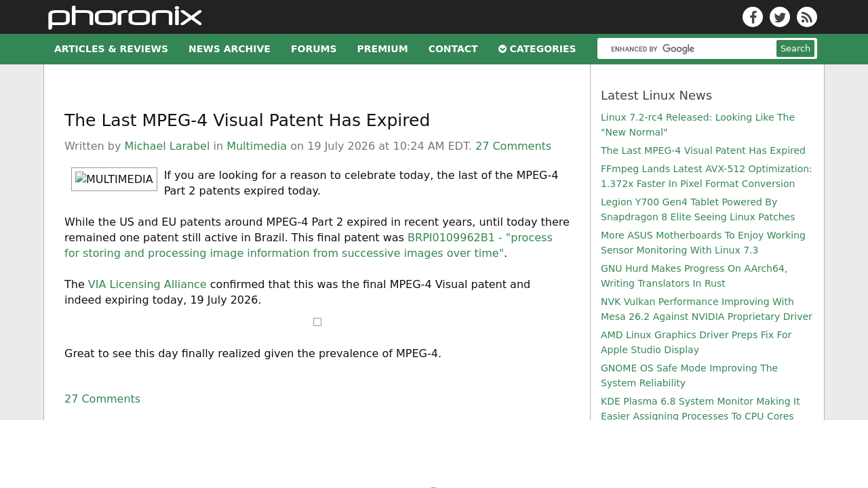Open GNU Hurd AArch64 progress article

click(694, 276)
